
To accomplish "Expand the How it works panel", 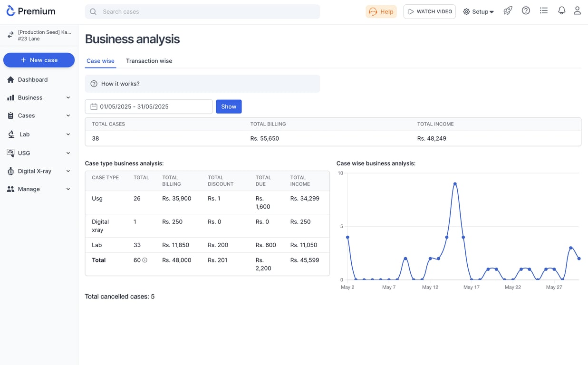I will coord(202,84).
